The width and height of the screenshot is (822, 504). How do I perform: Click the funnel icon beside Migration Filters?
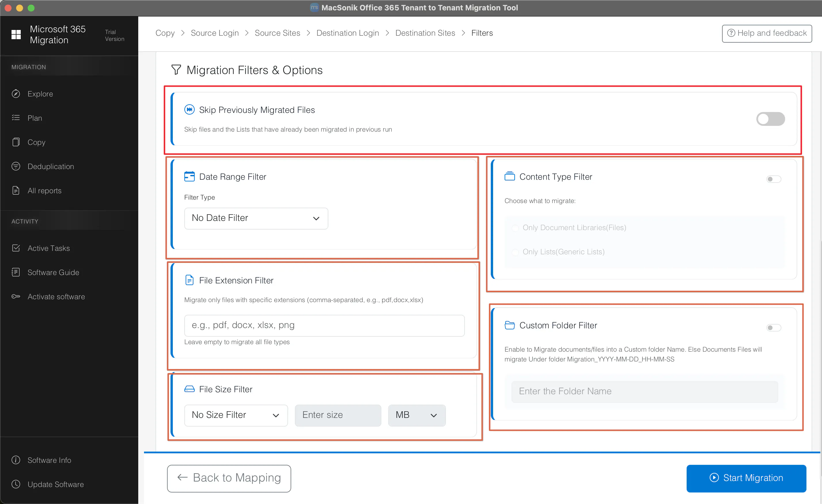point(176,70)
